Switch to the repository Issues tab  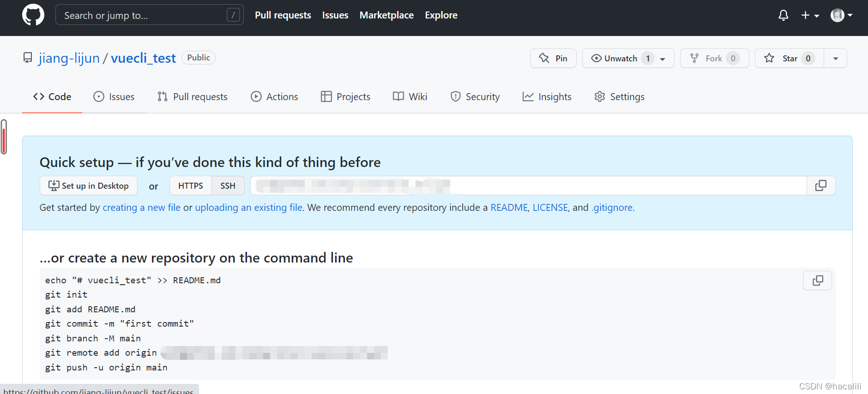coord(114,96)
